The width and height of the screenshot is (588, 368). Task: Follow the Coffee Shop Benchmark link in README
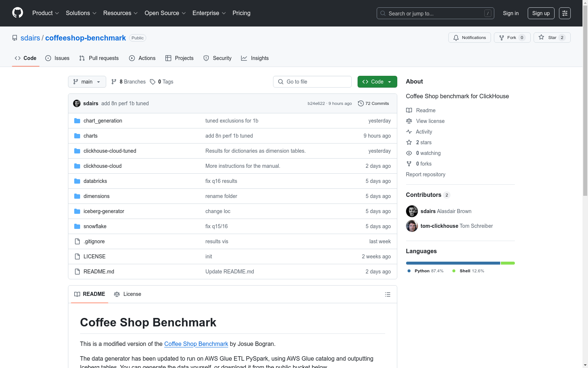coord(196,344)
